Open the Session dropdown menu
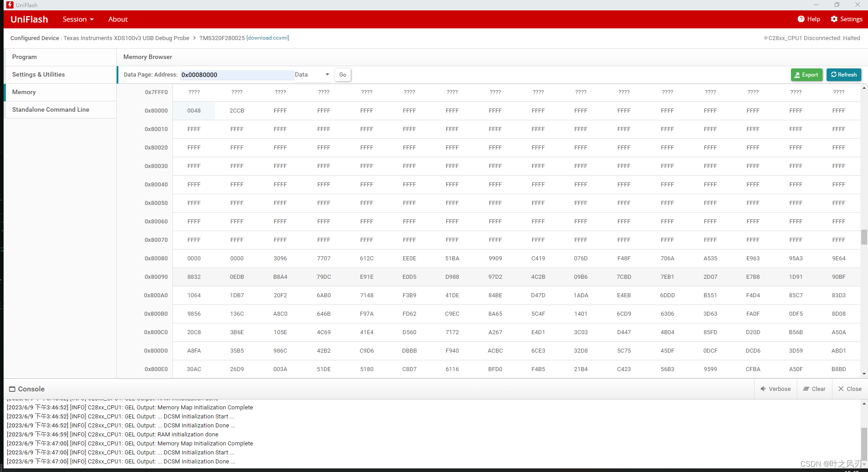The height and width of the screenshot is (472, 868). coord(78,19)
